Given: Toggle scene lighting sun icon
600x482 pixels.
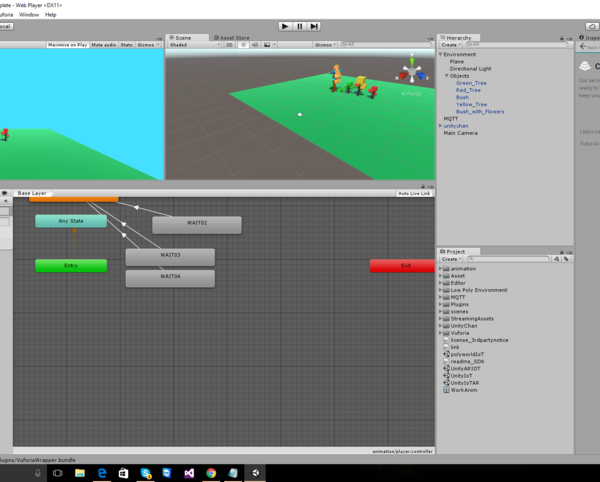Looking at the screenshot, I should [x=243, y=45].
